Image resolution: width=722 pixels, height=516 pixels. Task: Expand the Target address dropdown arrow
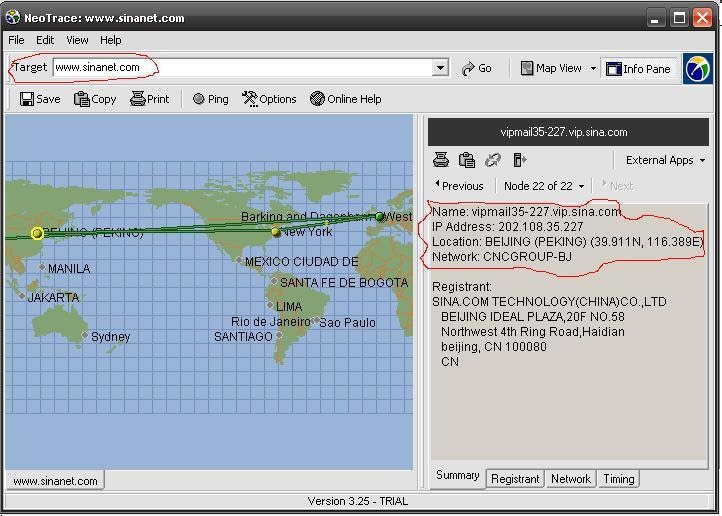(x=440, y=68)
